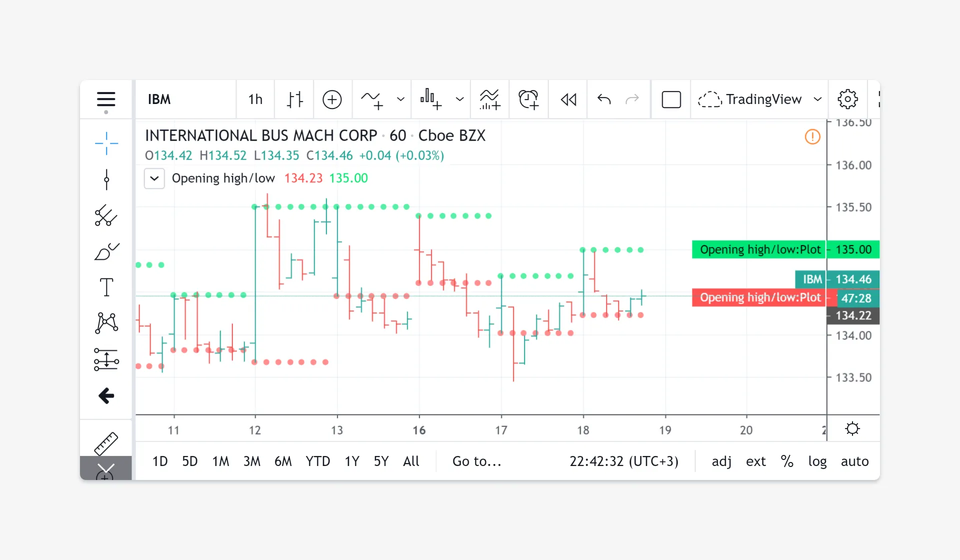Select the brush drawing tool
The height and width of the screenshot is (560, 960).
[106, 251]
